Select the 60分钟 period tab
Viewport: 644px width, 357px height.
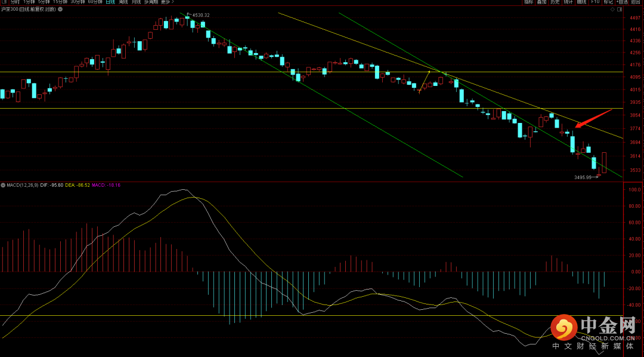coord(95,2)
